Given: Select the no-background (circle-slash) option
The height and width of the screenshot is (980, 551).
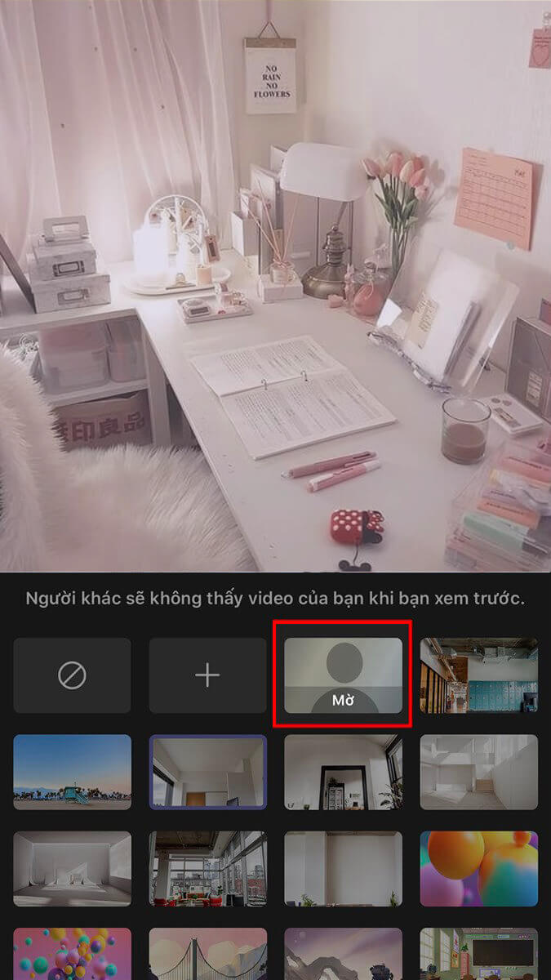Looking at the screenshot, I should (72, 675).
